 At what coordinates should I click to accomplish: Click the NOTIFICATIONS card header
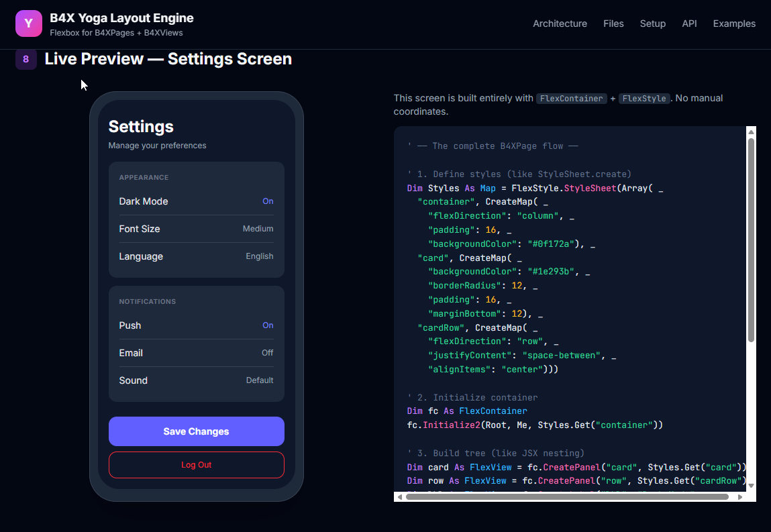[x=147, y=301]
